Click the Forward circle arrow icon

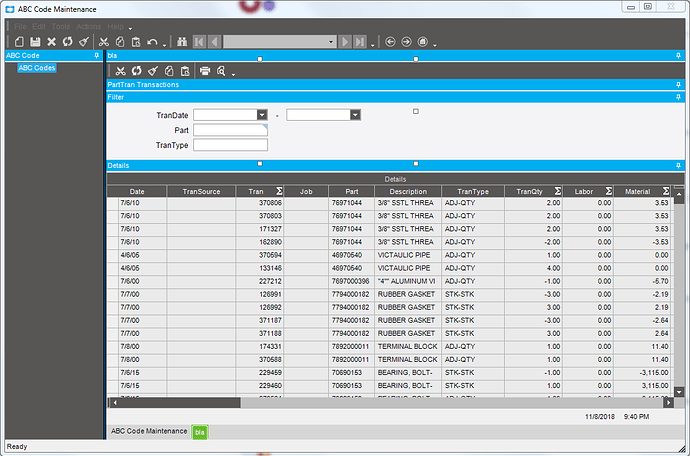(407, 42)
